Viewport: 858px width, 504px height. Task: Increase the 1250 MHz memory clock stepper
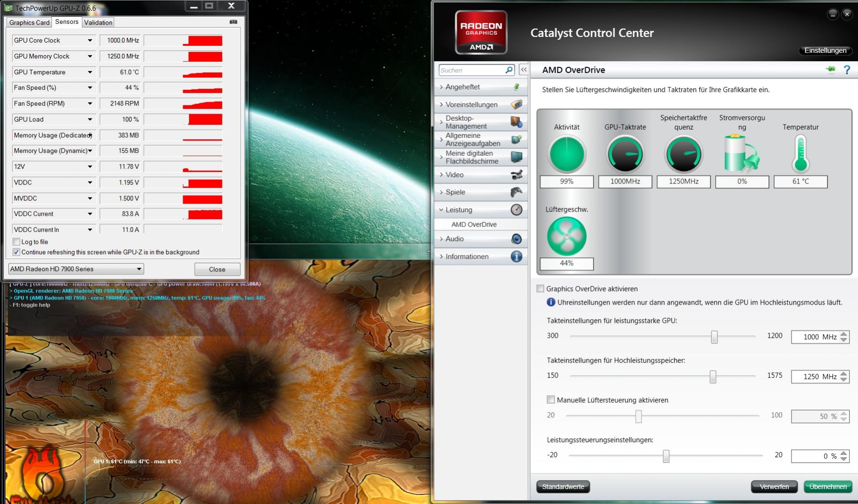(x=844, y=374)
